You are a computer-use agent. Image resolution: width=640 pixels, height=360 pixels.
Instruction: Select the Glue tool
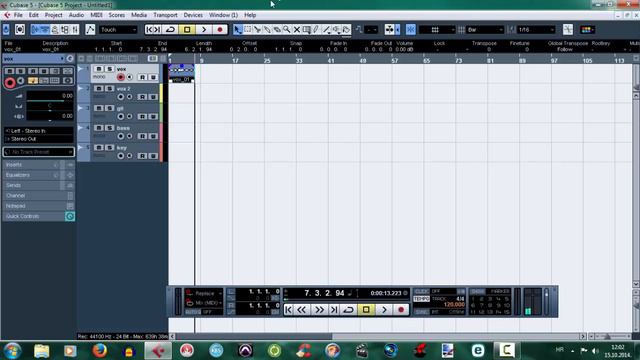tap(267, 29)
